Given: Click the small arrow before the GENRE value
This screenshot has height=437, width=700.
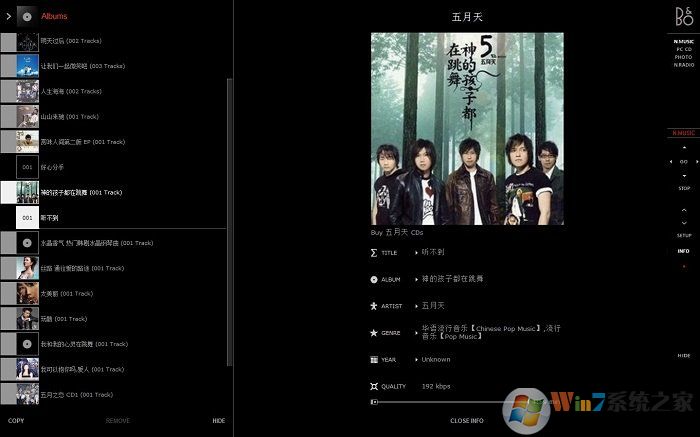Looking at the screenshot, I should click(416, 333).
